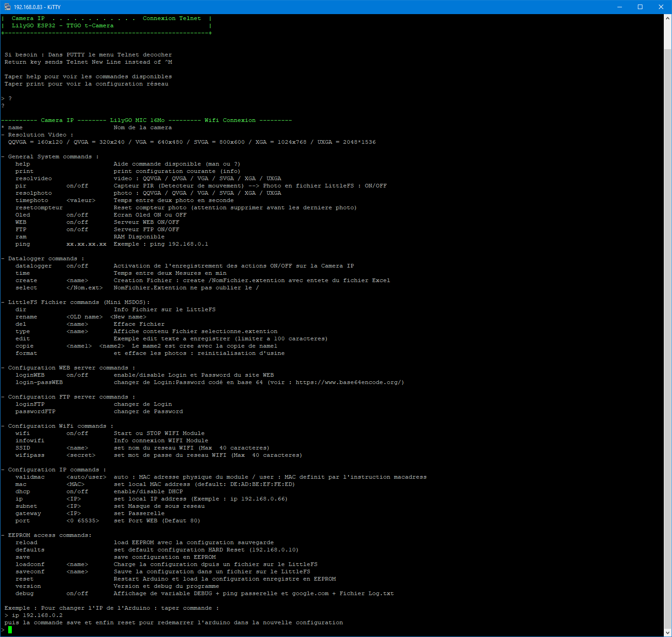Click the 'rename' command name
Viewport: 672px width, 637px height.
[x=26, y=317]
